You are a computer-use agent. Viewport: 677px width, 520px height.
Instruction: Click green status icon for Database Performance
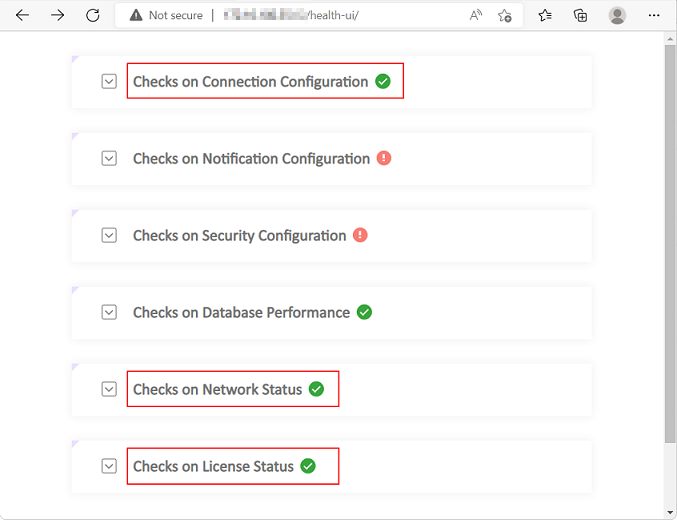(x=365, y=312)
